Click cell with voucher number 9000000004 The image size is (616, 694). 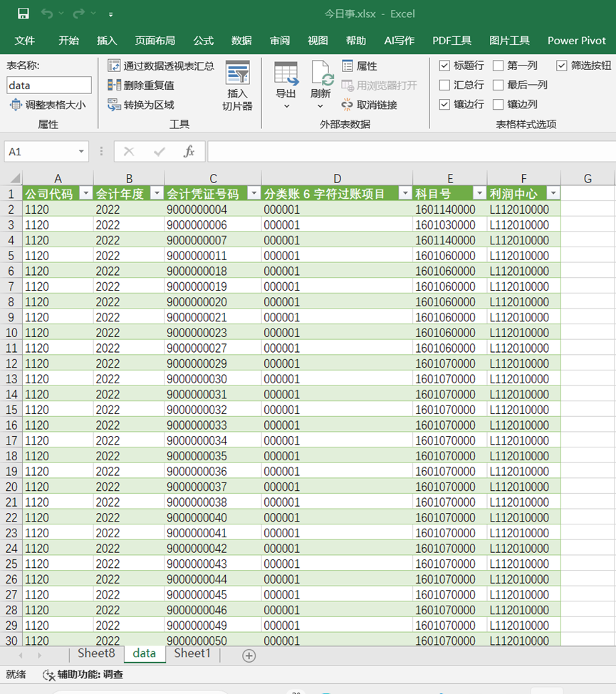pyautogui.click(x=213, y=209)
